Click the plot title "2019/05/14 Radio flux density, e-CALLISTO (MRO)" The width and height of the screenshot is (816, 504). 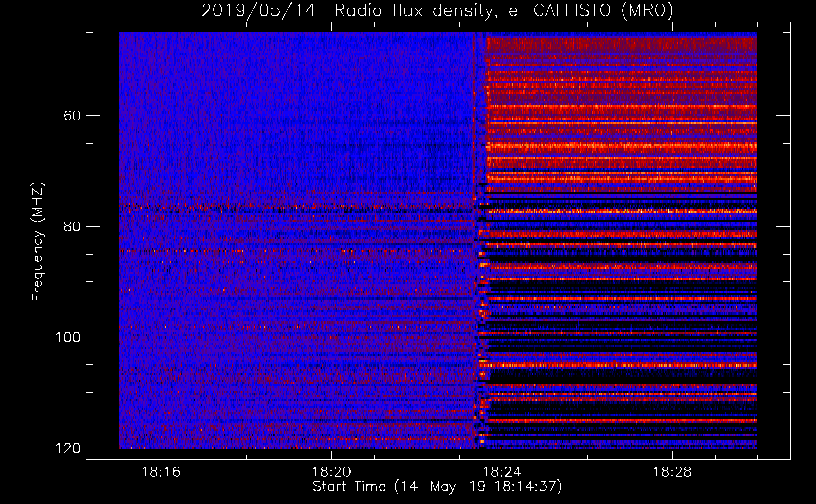[437, 10]
